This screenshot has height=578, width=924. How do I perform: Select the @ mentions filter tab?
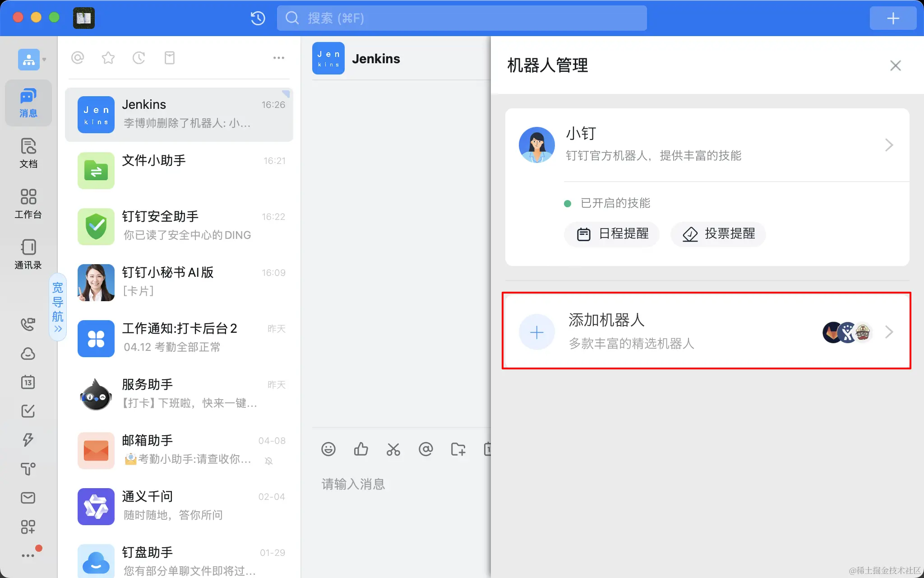[x=78, y=58]
